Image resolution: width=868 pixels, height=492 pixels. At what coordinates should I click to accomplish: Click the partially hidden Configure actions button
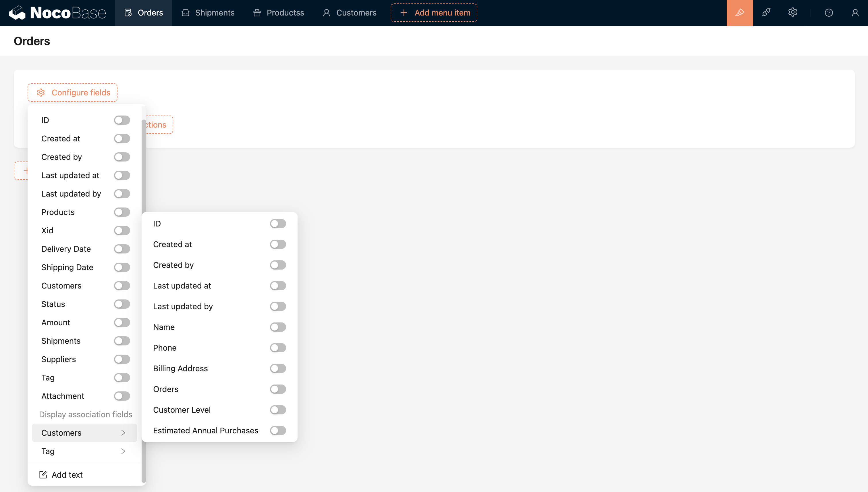pyautogui.click(x=159, y=125)
